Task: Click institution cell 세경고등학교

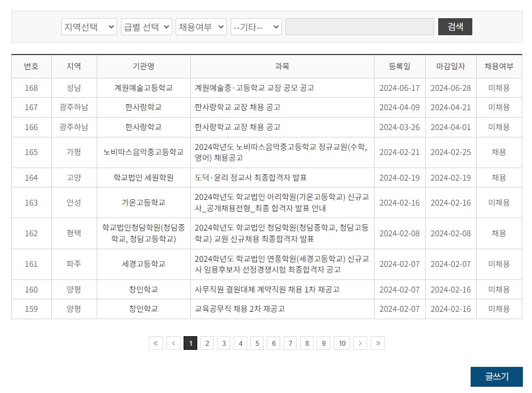Action: pyautogui.click(x=144, y=264)
